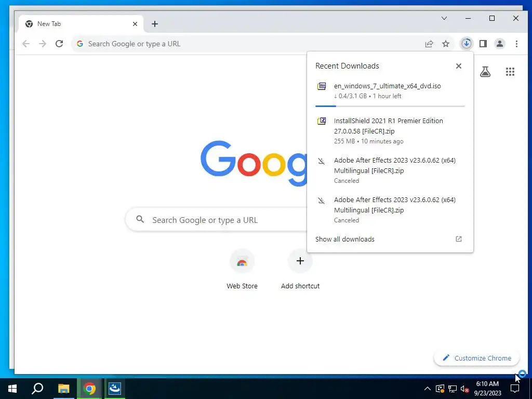This screenshot has height=399, width=532.
Task: Click the address bar URL field
Action: [x=251, y=44]
